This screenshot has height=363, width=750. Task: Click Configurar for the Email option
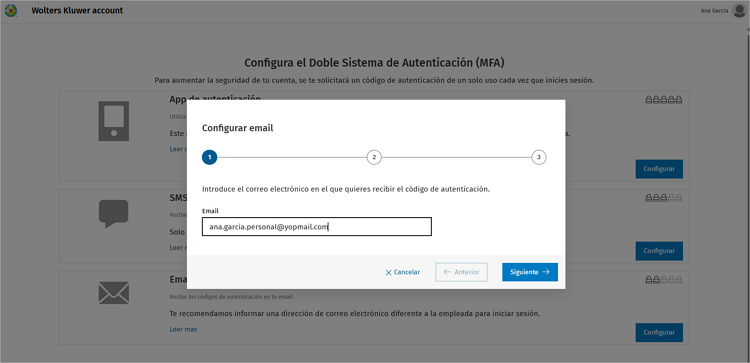659,332
